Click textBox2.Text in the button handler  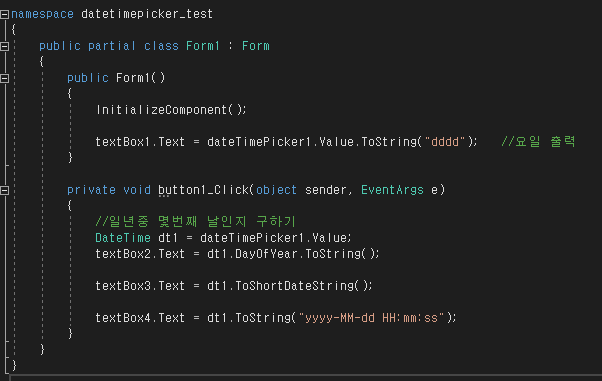point(140,253)
